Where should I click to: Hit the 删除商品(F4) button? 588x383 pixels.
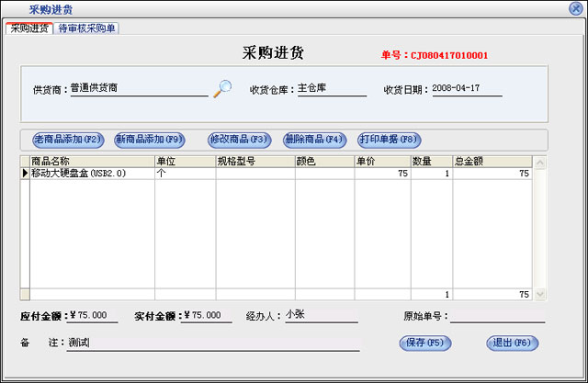click(x=314, y=140)
